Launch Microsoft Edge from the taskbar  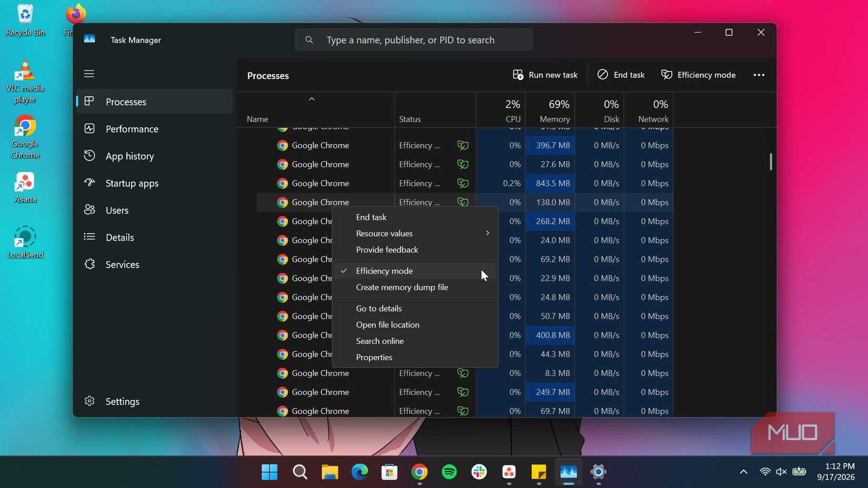[x=360, y=472]
